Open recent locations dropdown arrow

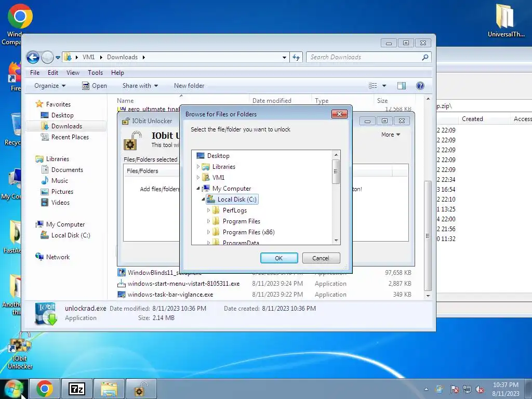click(58, 57)
